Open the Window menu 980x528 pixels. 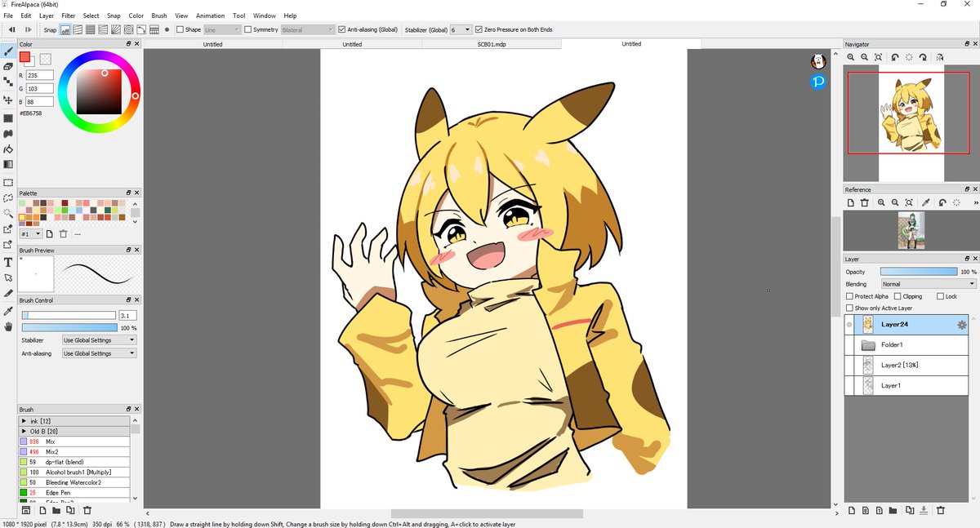pos(264,16)
